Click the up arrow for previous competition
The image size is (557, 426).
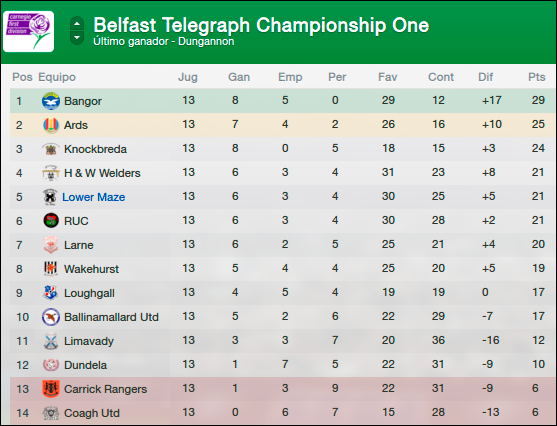(x=77, y=24)
